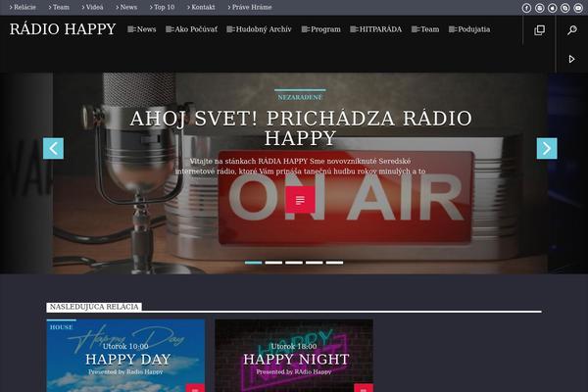
Task: Click the RÁDIO HAPPY site logo
Action: tap(63, 29)
